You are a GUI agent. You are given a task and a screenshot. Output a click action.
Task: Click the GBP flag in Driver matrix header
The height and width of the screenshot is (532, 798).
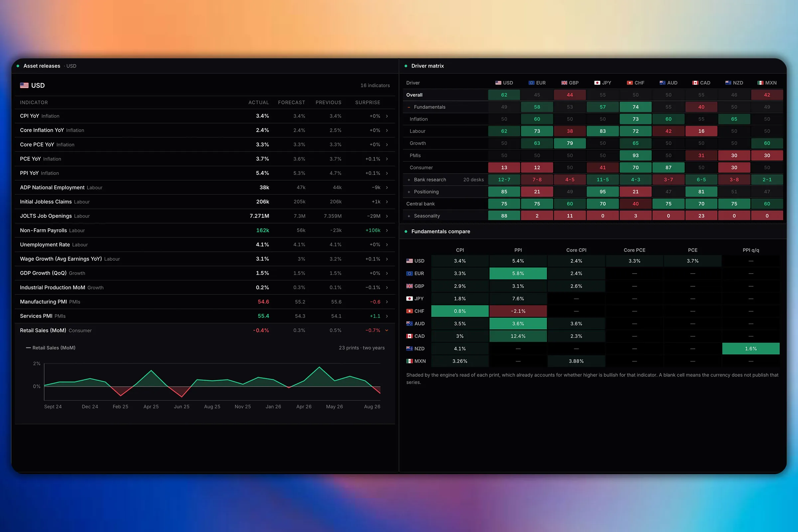coord(564,83)
